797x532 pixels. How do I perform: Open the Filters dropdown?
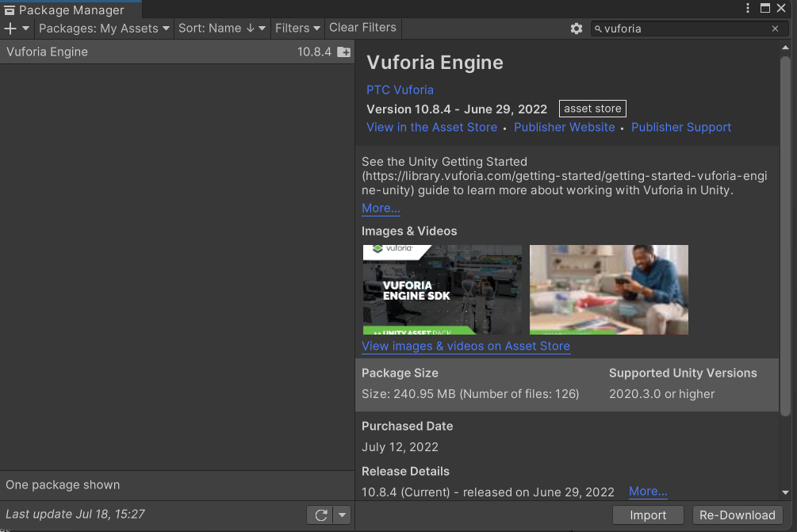(297, 28)
